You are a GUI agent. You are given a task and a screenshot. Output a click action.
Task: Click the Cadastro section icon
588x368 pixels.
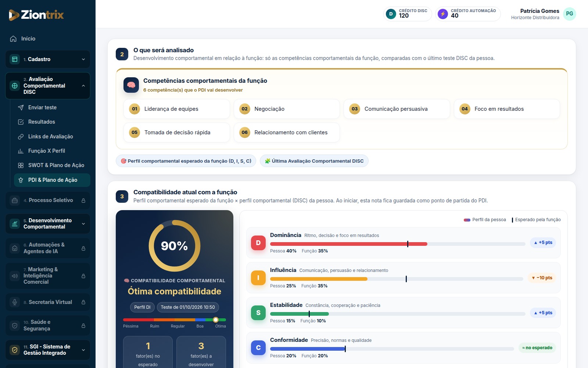[x=15, y=59]
